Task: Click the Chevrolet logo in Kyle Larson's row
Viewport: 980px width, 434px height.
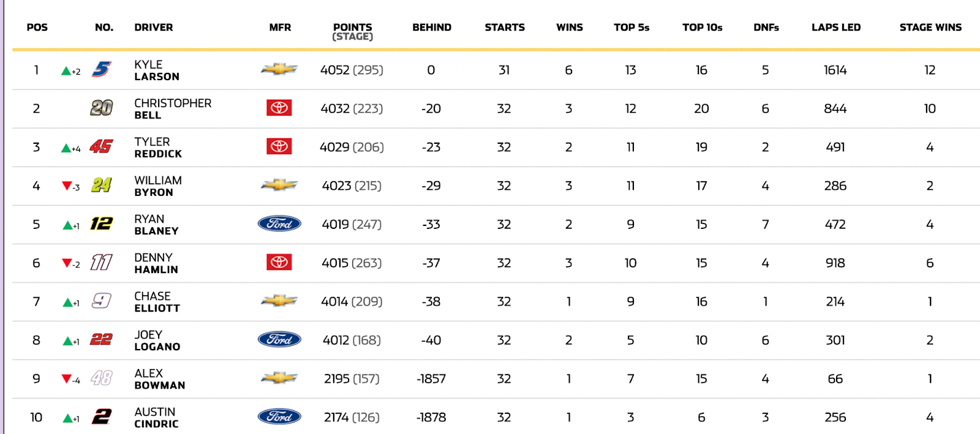Action: (x=279, y=69)
